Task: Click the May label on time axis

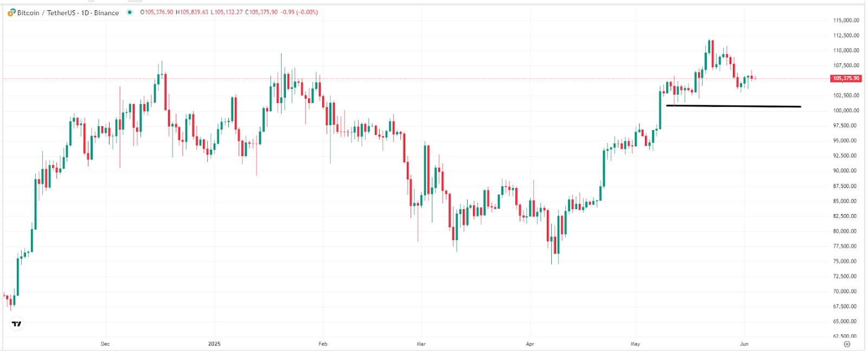Action: point(635,344)
